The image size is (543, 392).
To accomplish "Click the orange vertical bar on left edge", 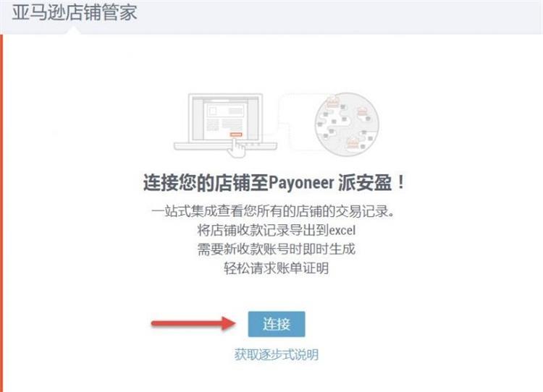I will point(1,213).
